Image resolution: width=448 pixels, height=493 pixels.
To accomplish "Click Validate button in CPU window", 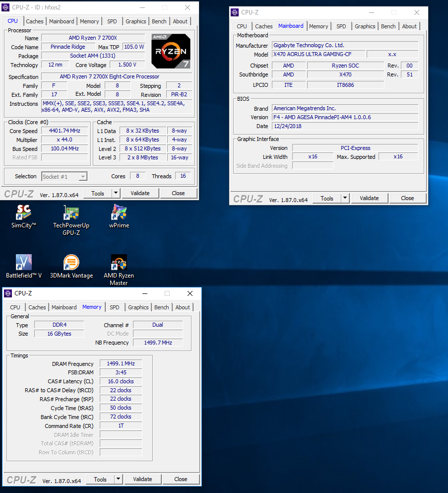I will pyautogui.click(x=140, y=193).
